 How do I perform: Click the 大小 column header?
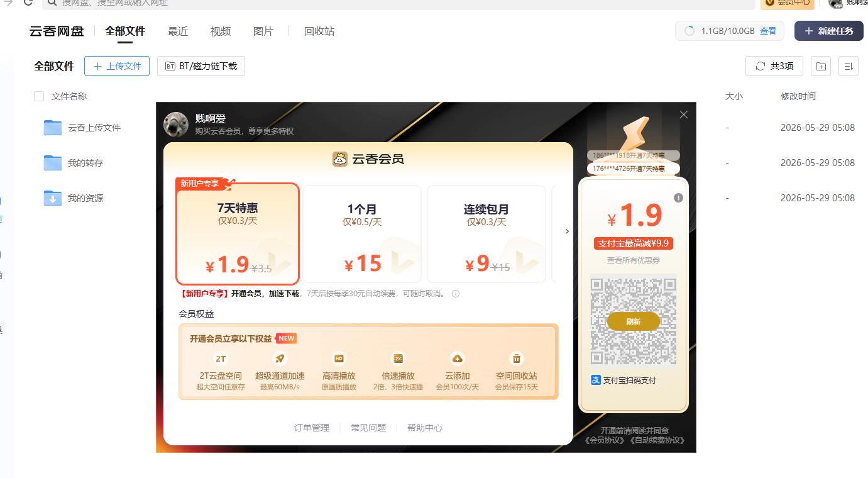tap(734, 96)
